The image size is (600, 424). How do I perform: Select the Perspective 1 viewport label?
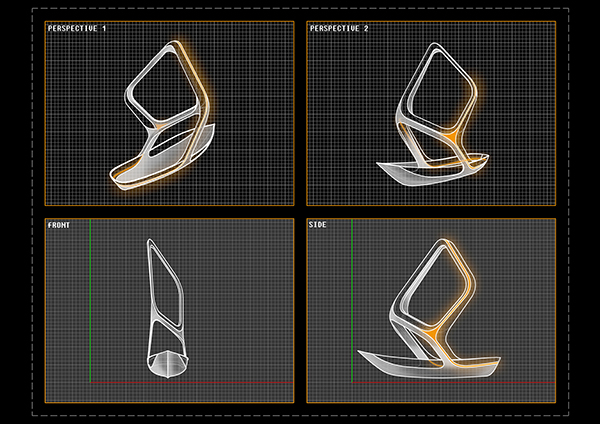[77, 28]
